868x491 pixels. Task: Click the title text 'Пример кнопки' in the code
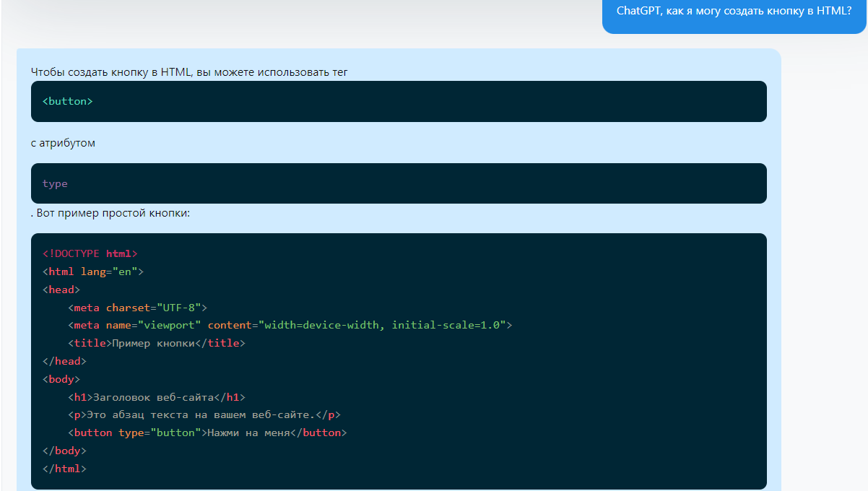pos(152,343)
